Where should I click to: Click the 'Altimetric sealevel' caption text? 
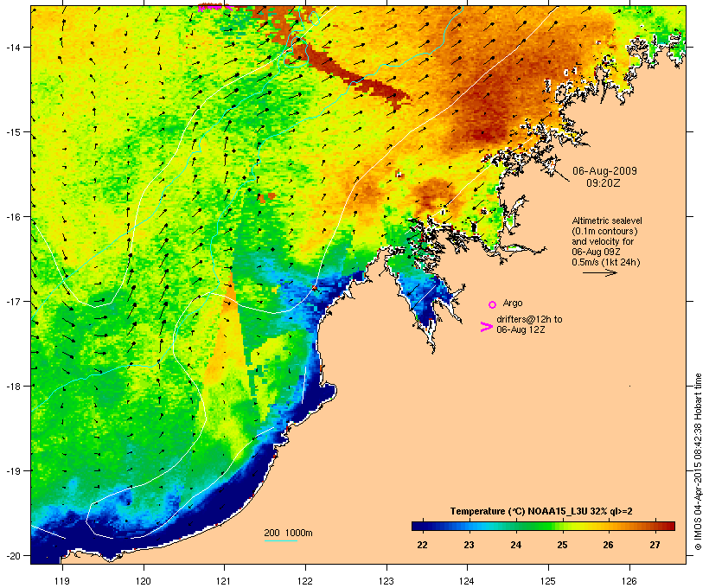click(607, 220)
